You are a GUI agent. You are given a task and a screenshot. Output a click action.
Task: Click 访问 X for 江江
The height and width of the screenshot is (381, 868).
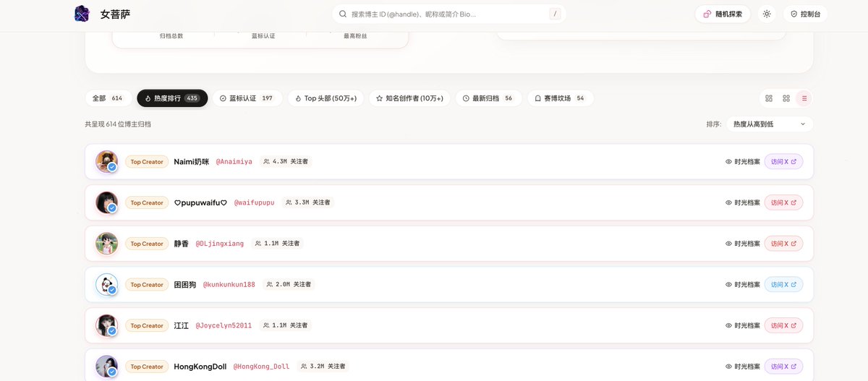(783, 326)
